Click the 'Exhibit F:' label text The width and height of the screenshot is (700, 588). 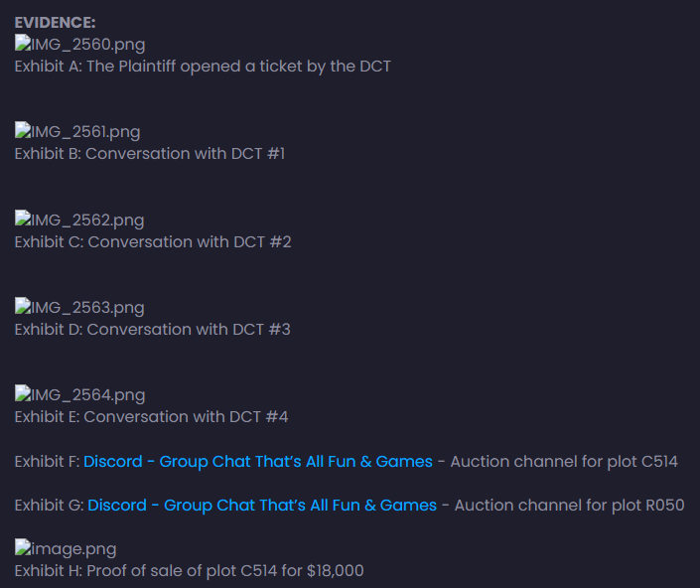(46, 462)
